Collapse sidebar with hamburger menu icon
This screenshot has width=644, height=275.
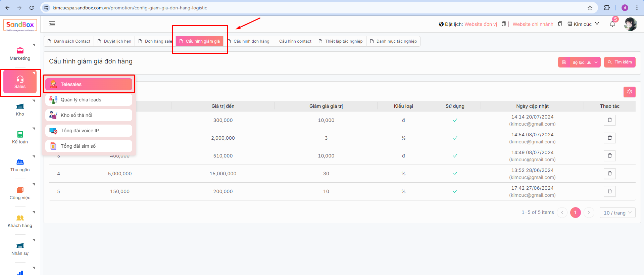[52, 24]
